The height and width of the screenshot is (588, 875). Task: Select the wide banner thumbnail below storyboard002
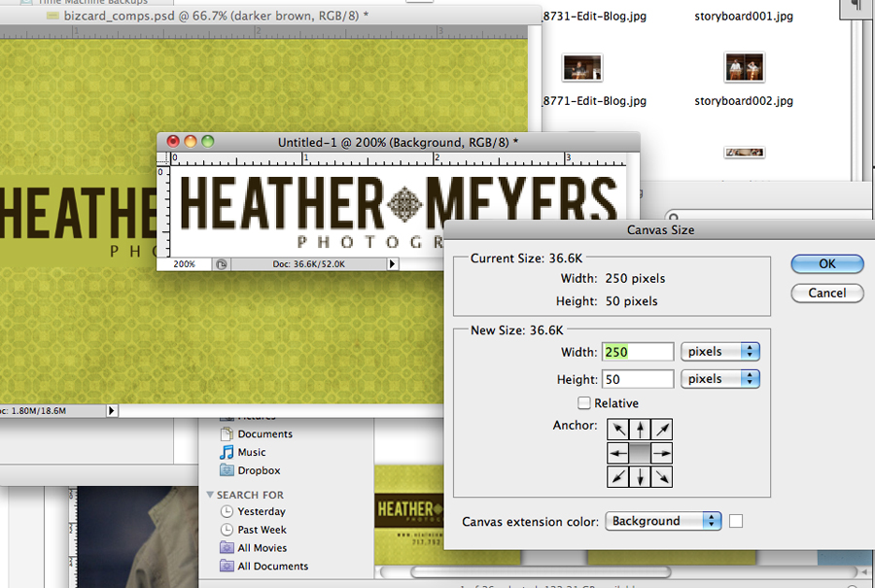(744, 153)
